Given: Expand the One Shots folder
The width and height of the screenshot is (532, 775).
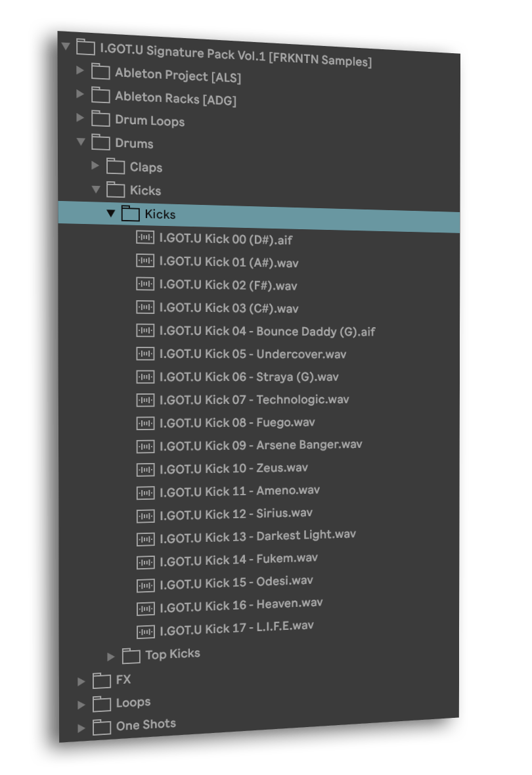Looking at the screenshot, I should tap(81, 728).
